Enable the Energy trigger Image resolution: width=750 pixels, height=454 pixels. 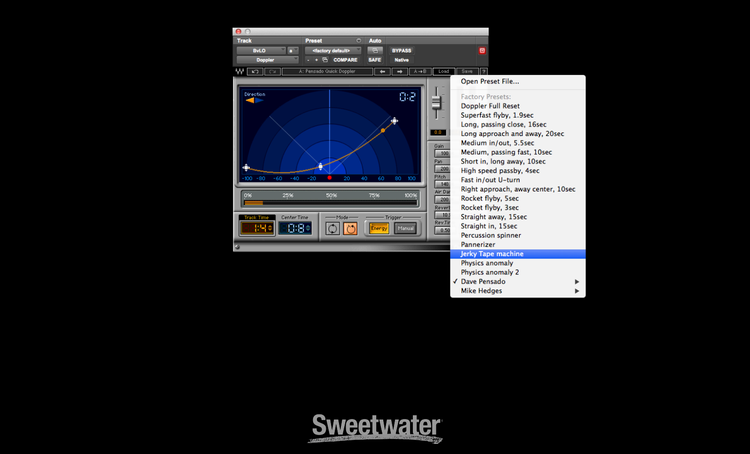point(379,228)
